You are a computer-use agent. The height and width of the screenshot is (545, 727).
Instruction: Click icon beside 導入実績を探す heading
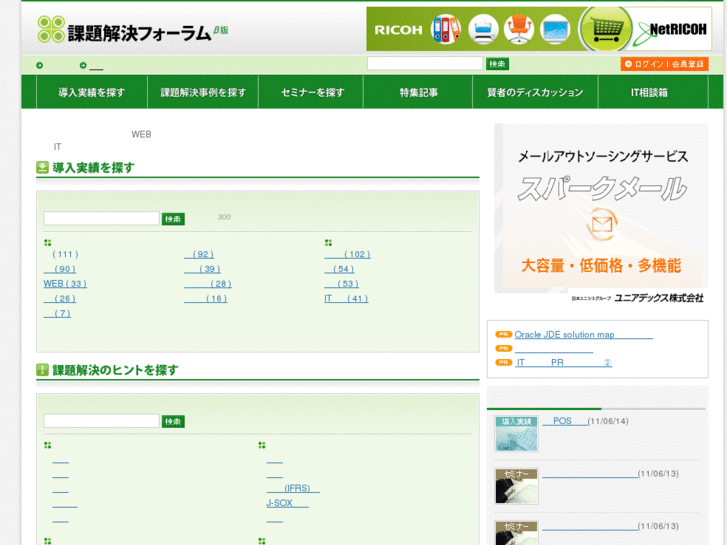[43, 168]
